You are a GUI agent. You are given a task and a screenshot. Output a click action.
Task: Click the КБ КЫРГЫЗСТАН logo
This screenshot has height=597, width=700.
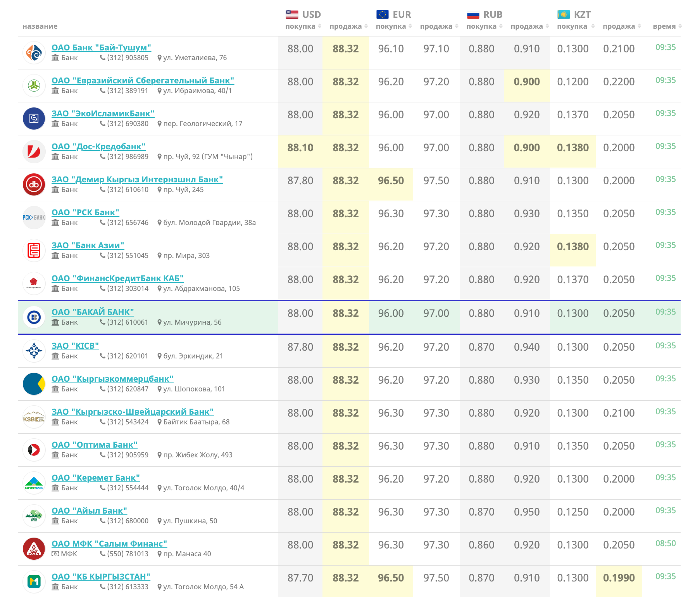pos(34,582)
